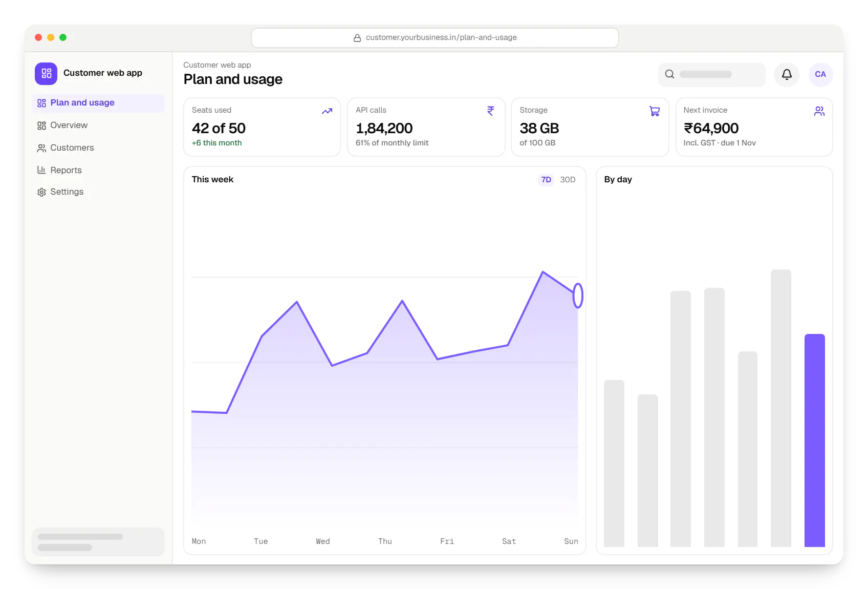This screenshot has width=868, height=589.
Task: Select the Sunday data point marker on line chart
Action: (578, 296)
